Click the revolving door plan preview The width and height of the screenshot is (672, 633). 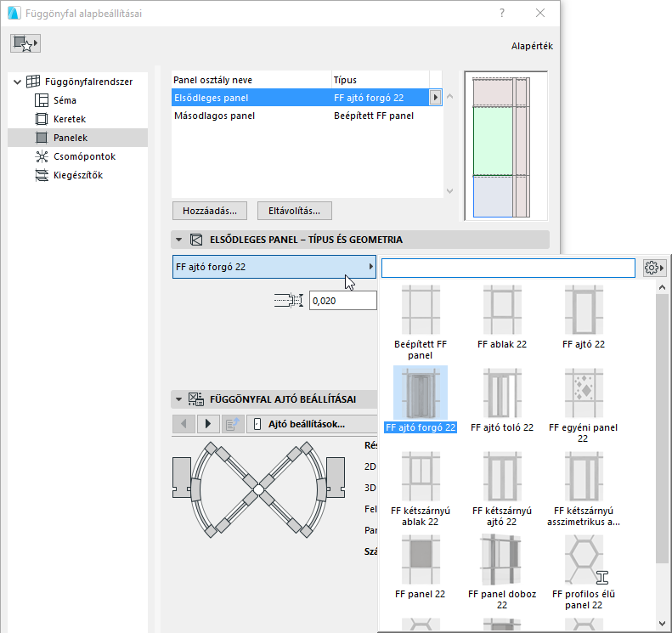pyautogui.click(x=258, y=489)
